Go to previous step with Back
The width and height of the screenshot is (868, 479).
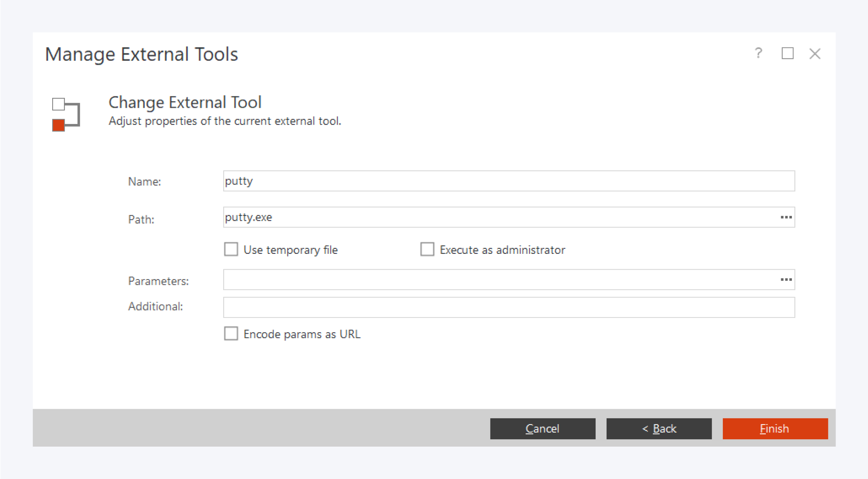coord(659,429)
